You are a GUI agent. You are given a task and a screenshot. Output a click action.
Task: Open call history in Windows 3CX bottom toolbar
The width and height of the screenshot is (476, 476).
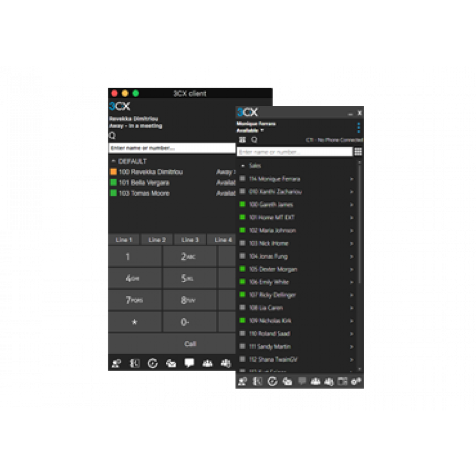tap(273, 381)
